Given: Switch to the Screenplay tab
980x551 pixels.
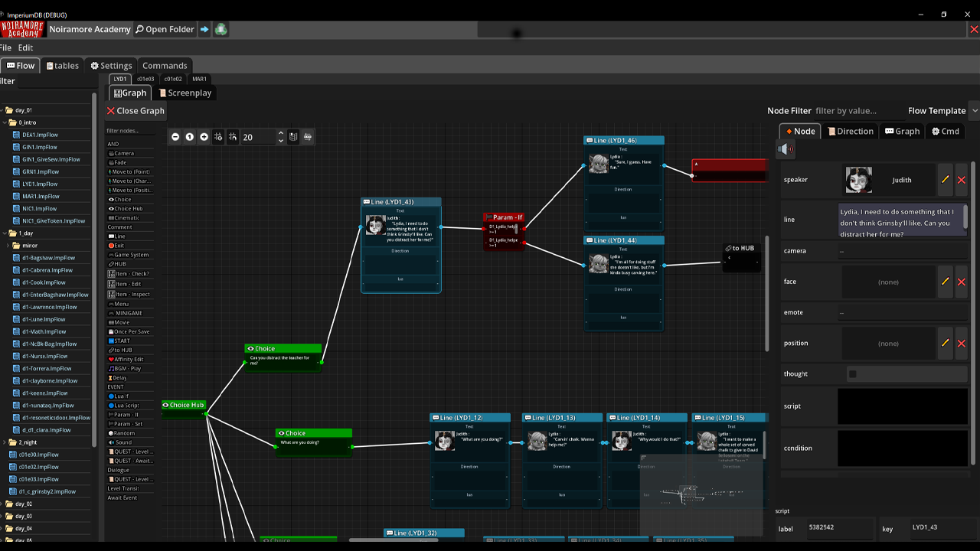Looking at the screenshot, I should pos(185,93).
